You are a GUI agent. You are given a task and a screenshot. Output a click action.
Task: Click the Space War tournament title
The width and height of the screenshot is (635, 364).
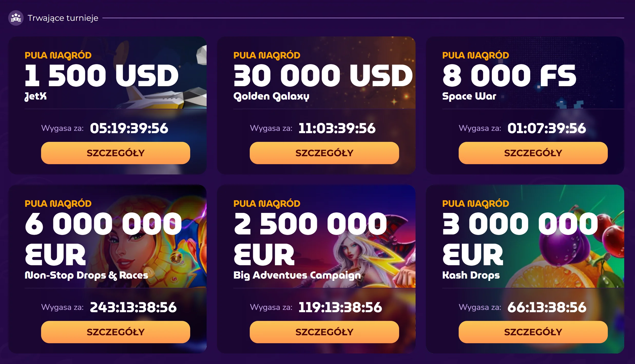click(x=469, y=96)
